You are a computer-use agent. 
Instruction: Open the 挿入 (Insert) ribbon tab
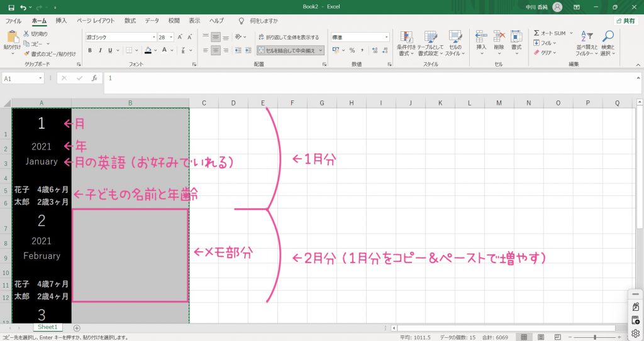[x=61, y=21]
